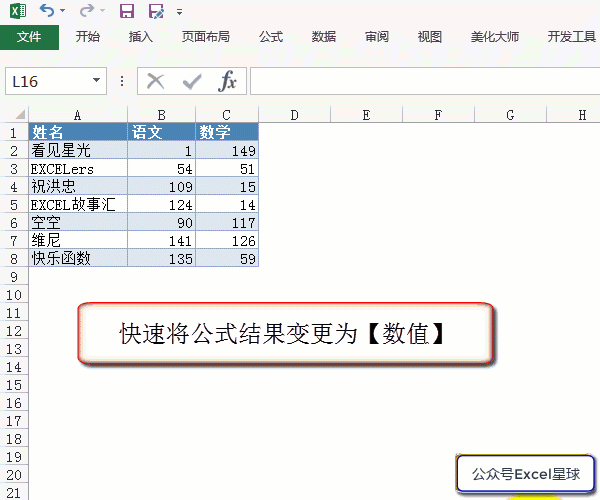
Task: Switch to the 公式 ribbon tab
Action: tap(271, 37)
